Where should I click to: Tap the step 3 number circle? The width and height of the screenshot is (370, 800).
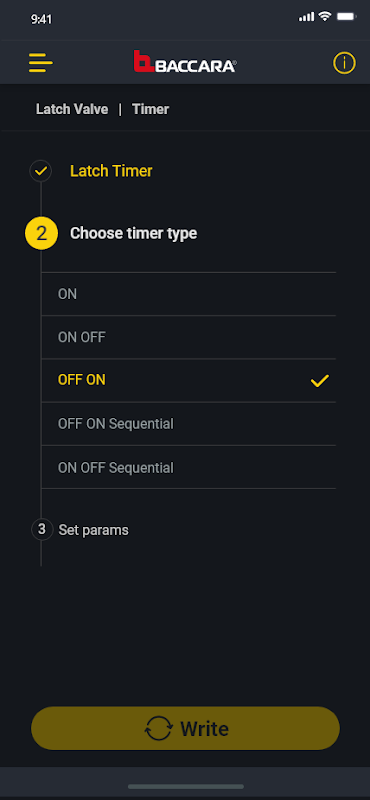click(x=42, y=530)
